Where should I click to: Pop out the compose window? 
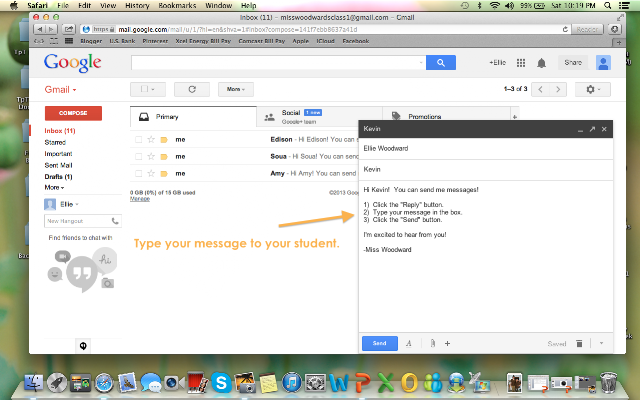point(592,129)
